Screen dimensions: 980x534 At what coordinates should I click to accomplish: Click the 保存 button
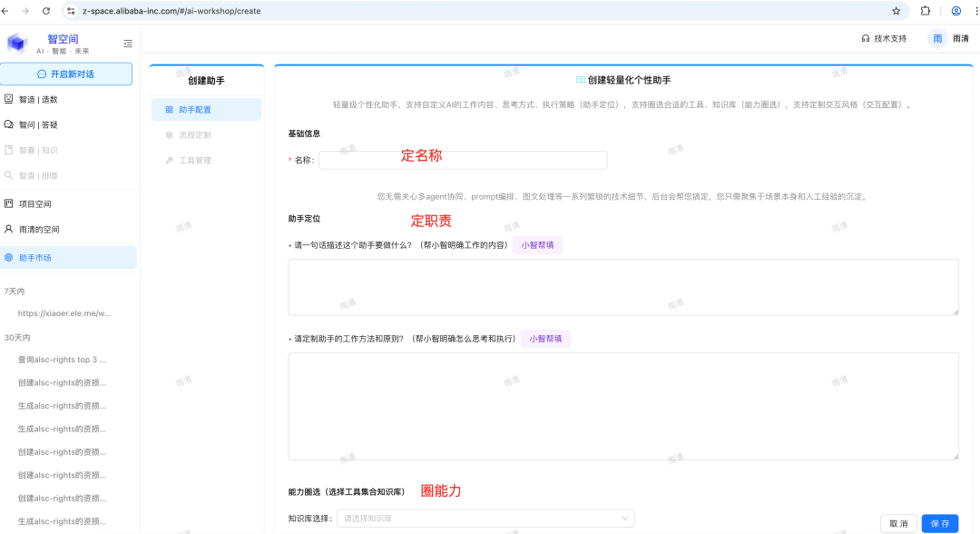[x=940, y=523]
